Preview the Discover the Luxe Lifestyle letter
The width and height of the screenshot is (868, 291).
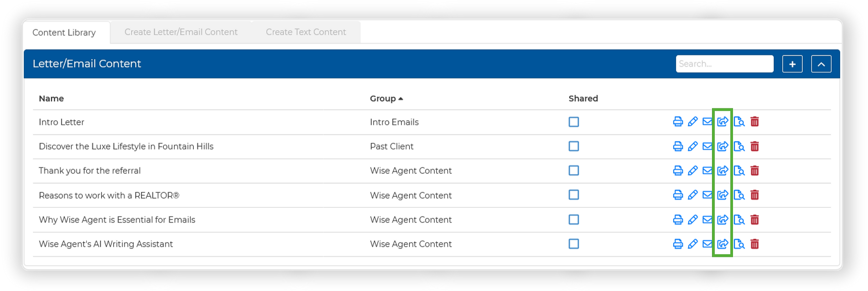[739, 146]
